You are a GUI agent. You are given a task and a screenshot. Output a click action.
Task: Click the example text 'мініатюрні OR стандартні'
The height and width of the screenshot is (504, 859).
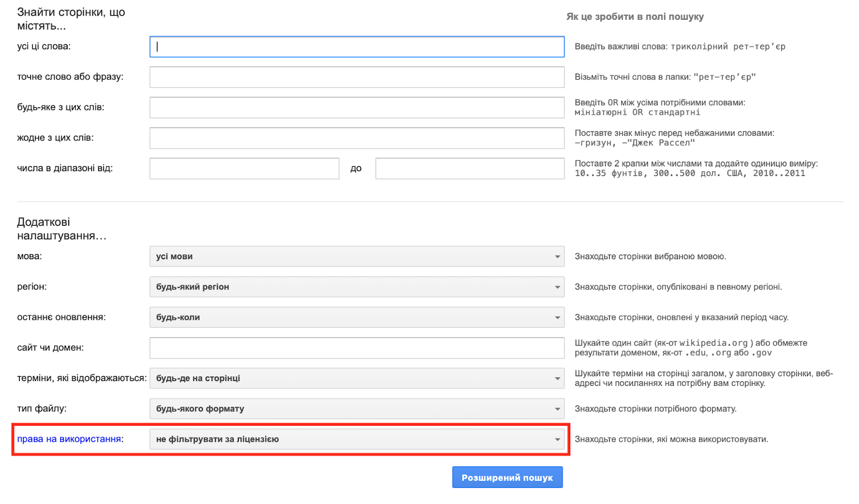[637, 112]
